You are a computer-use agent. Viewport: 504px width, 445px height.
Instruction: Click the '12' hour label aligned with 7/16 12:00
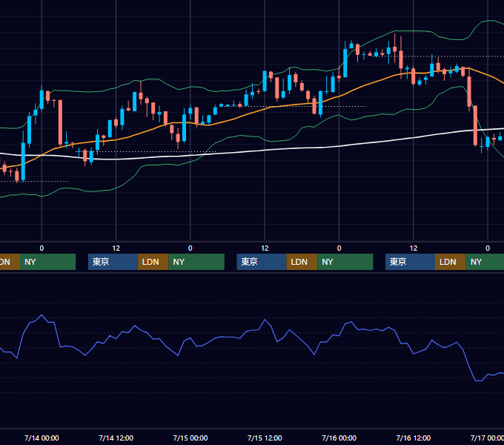pos(414,248)
